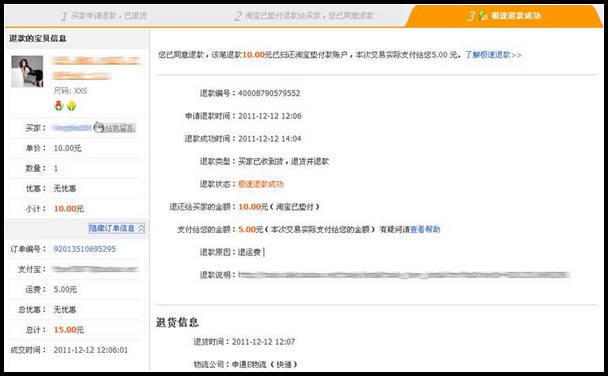
Task: Open the 了解极速退款>> link
Action: 493,55
